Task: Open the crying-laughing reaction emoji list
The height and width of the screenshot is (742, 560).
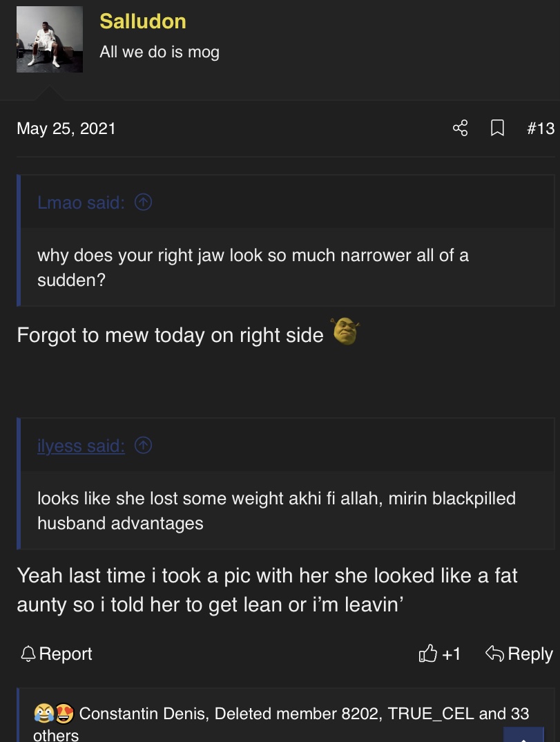Action: pyautogui.click(x=44, y=713)
